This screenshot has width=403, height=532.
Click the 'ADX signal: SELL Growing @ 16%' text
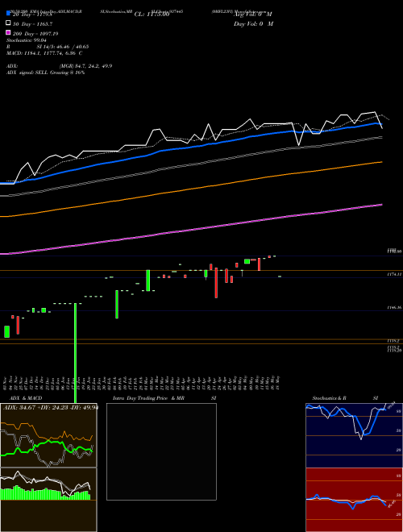pos(45,73)
